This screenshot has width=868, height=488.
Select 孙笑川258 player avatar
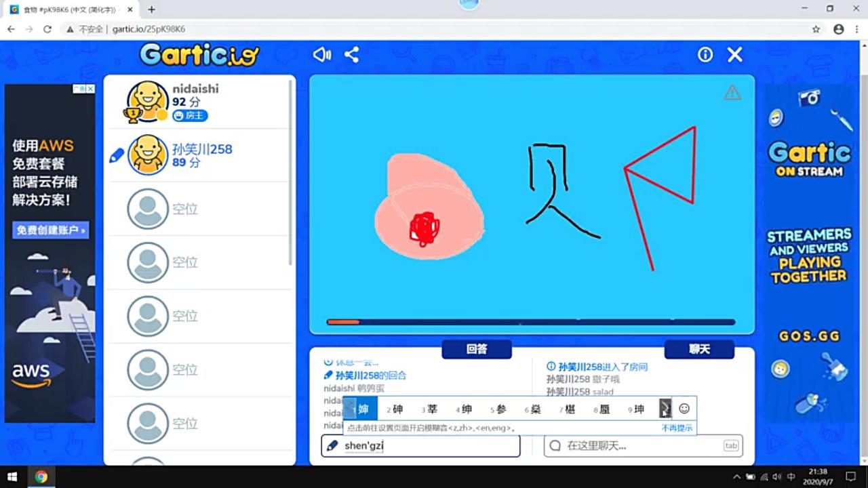click(149, 155)
